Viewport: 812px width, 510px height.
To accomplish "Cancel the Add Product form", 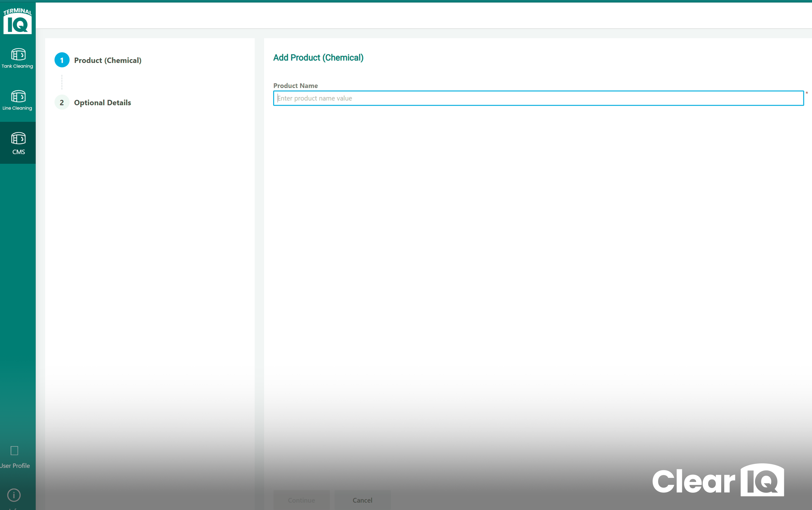I will click(x=362, y=500).
